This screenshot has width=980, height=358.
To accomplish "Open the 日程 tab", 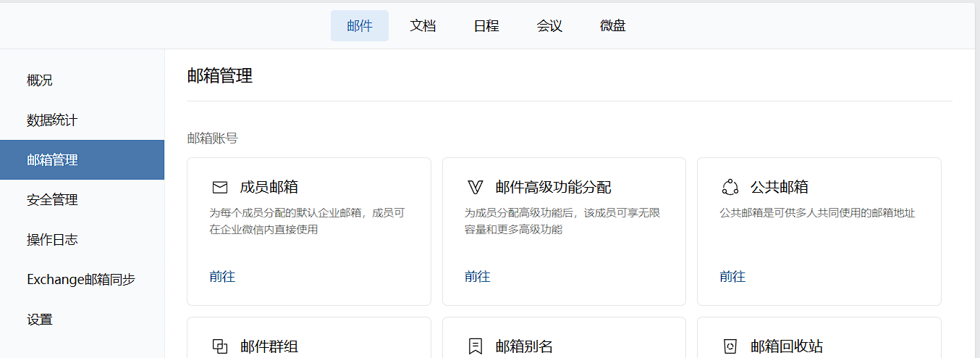I will [x=486, y=26].
